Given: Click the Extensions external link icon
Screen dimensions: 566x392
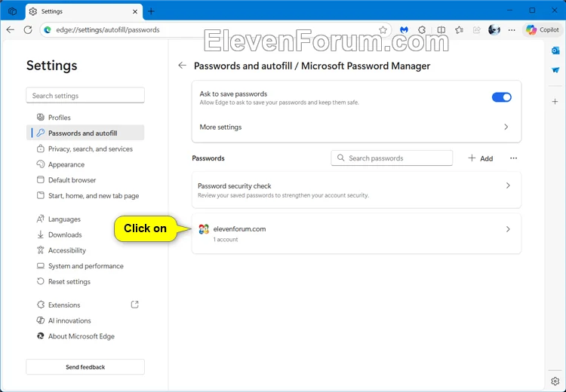Looking at the screenshot, I should tap(134, 305).
